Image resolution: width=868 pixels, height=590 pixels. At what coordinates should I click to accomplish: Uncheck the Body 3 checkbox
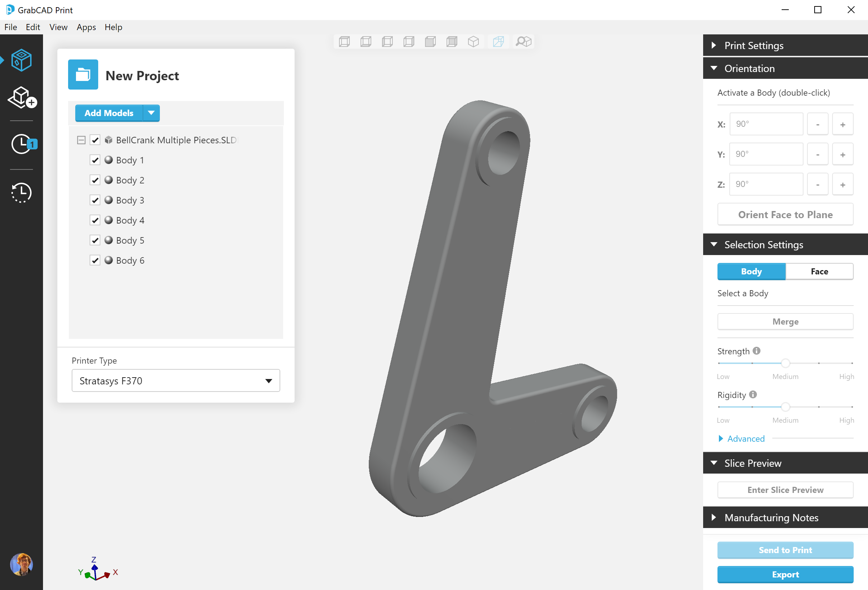pyautogui.click(x=95, y=200)
